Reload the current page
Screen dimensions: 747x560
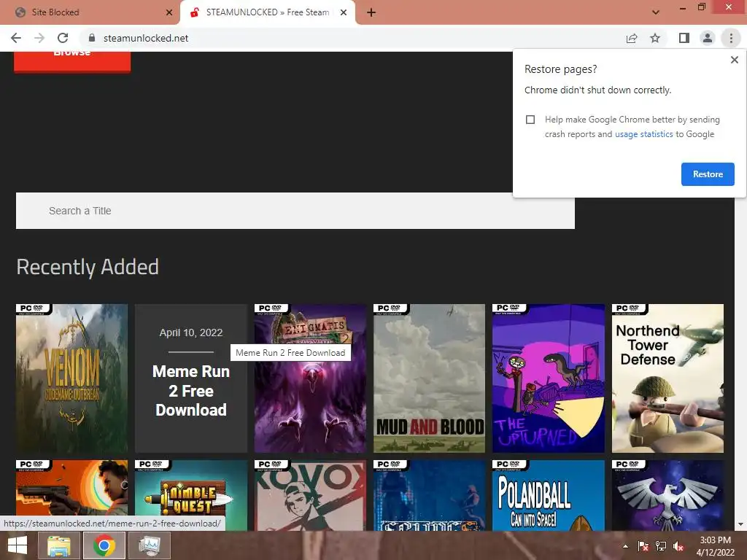63,38
